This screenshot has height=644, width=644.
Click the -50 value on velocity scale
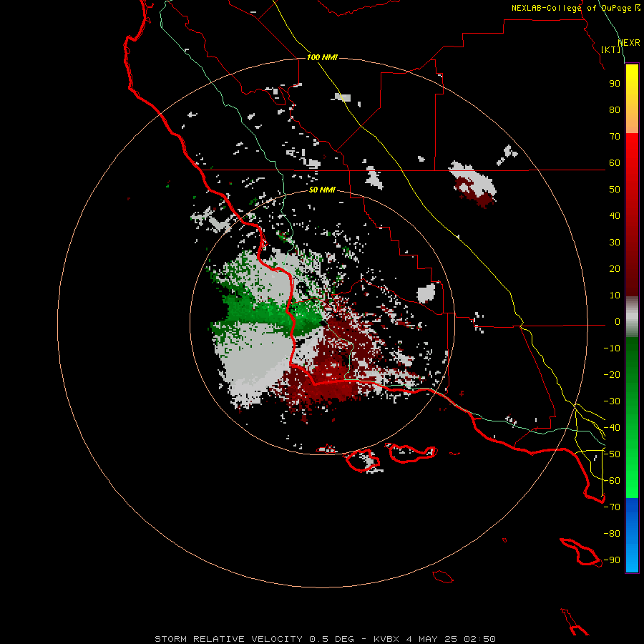[x=612, y=454]
